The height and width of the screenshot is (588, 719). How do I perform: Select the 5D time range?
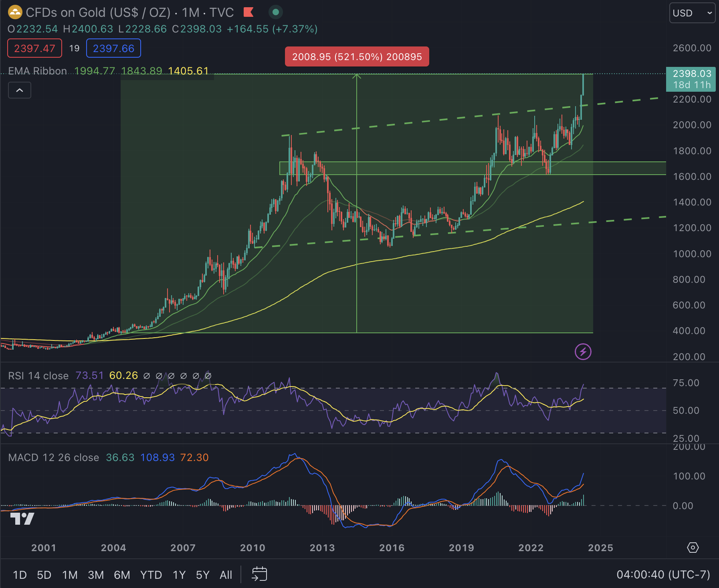(44, 575)
